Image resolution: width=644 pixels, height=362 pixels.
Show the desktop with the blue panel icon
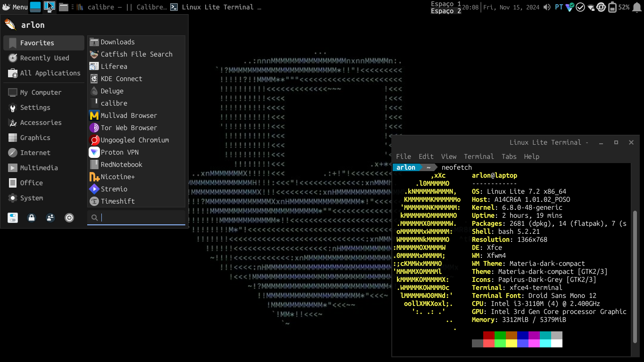(x=35, y=7)
